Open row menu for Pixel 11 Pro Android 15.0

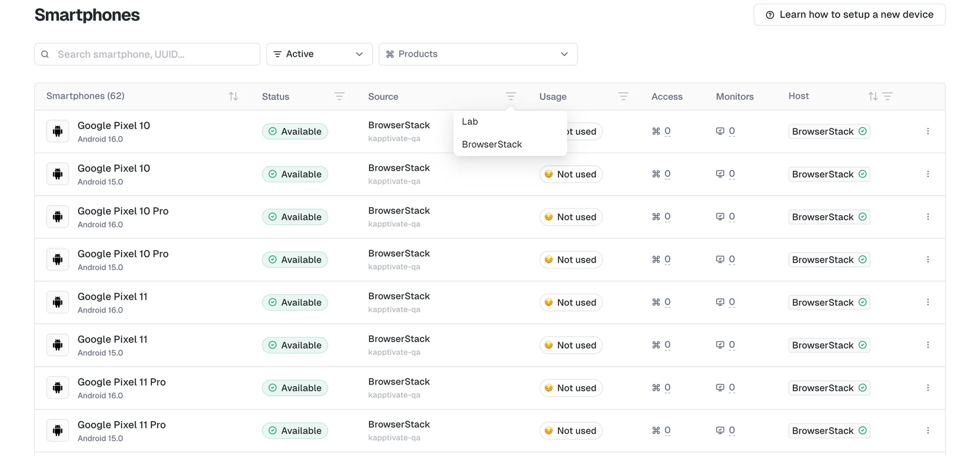[x=928, y=431]
